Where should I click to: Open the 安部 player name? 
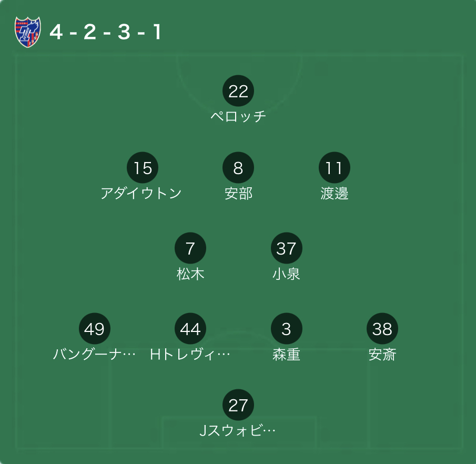[x=238, y=194]
